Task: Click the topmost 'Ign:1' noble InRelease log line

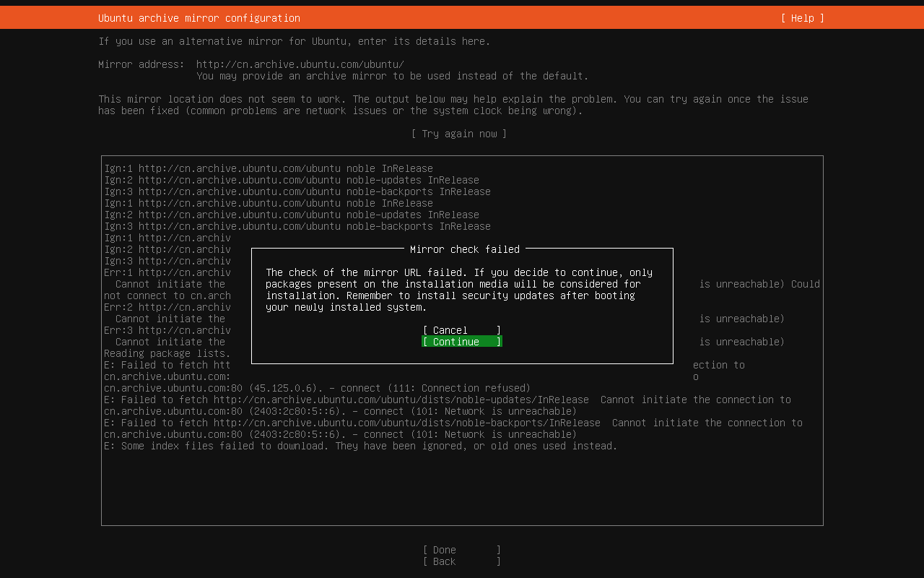Action: pos(268,168)
